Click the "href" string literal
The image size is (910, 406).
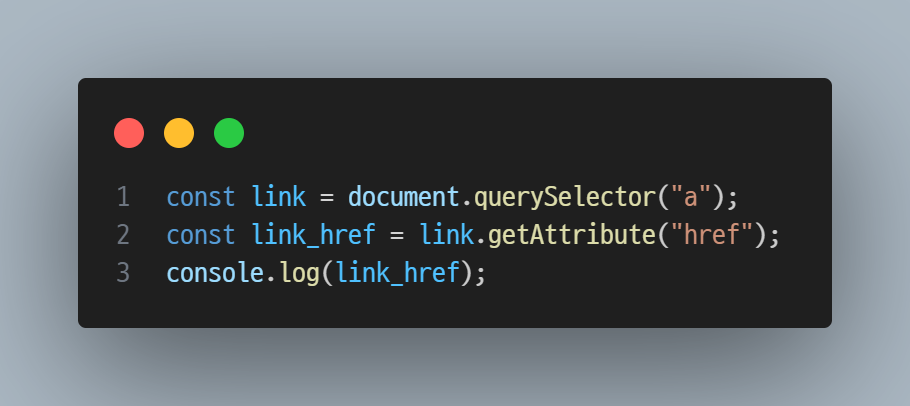click(x=712, y=234)
